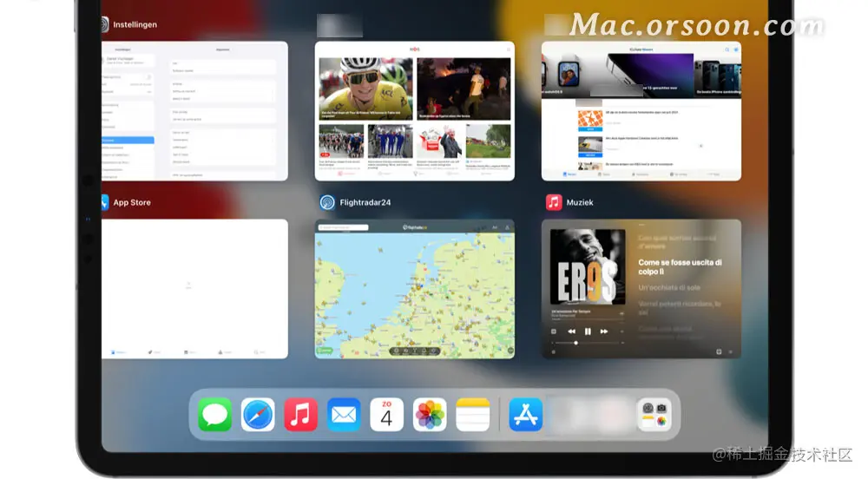The image size is (868, 479).
Task: Switch to the App Store app card
Action: [x=194, y=289]
